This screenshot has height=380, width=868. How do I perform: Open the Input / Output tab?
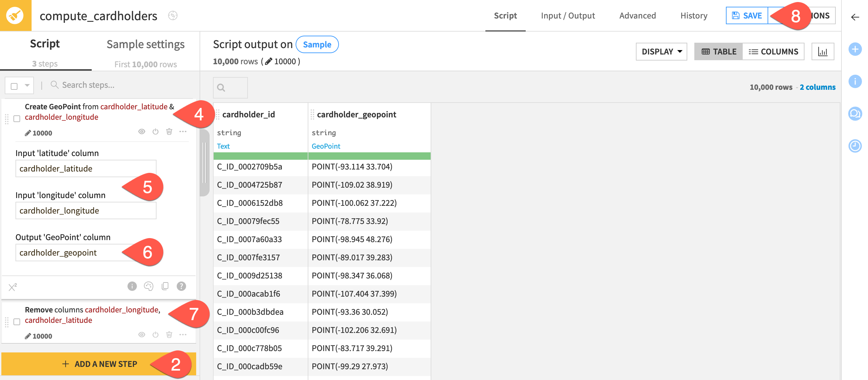568,15
